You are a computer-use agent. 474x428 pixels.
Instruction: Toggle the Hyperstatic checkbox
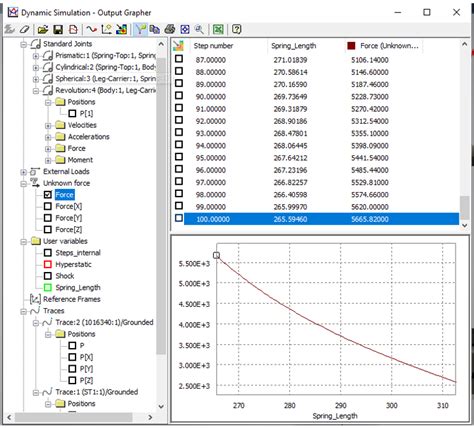pos(48,264)
